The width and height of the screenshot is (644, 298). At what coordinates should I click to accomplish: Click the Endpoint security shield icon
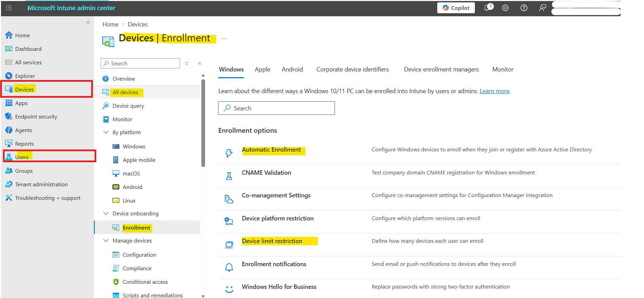click(9, 116)
